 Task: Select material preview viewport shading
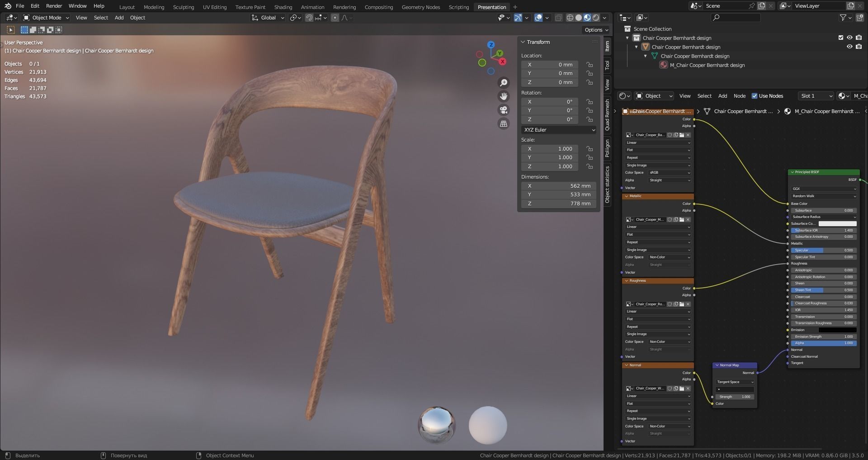click(x=587, y=18)
